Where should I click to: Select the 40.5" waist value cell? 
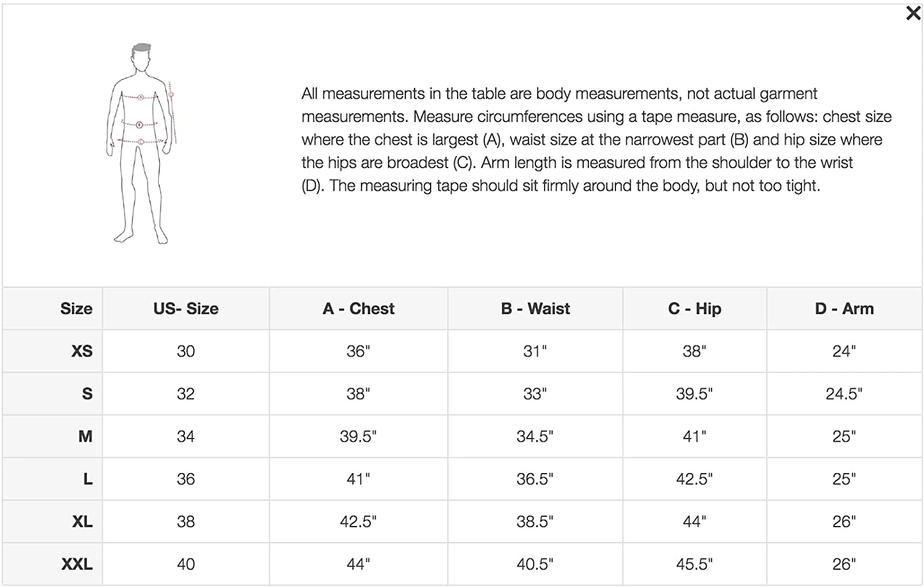pos(535,564)
